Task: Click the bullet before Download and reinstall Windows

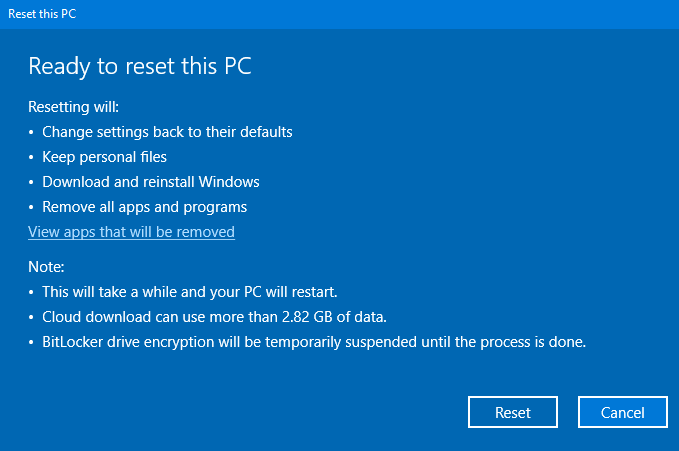Action: [32, 182]
